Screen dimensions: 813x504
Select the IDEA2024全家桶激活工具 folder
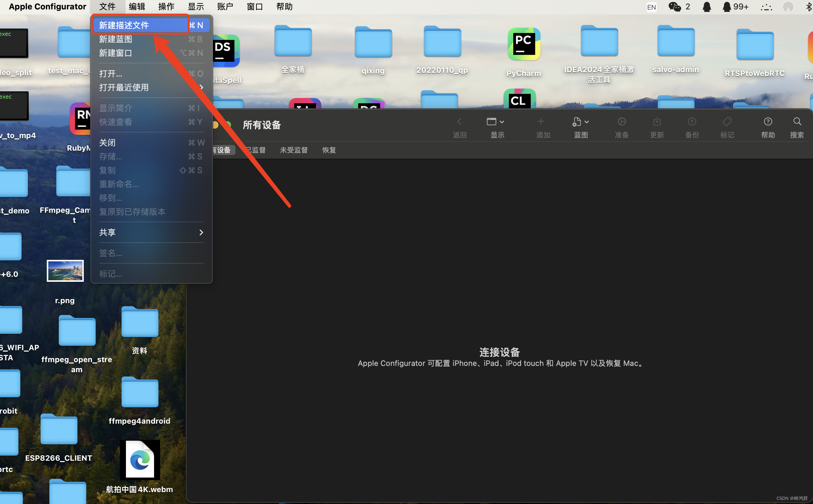coord(599,41)
